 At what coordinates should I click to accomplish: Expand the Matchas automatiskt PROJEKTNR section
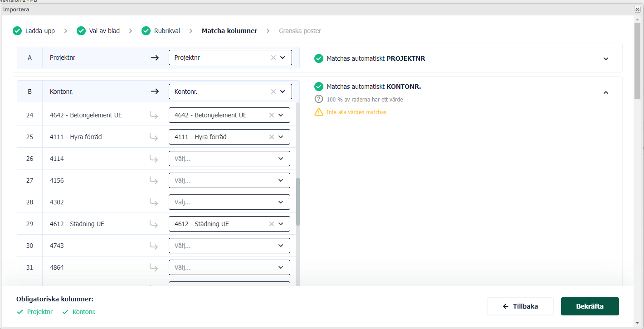click(605, 59)
